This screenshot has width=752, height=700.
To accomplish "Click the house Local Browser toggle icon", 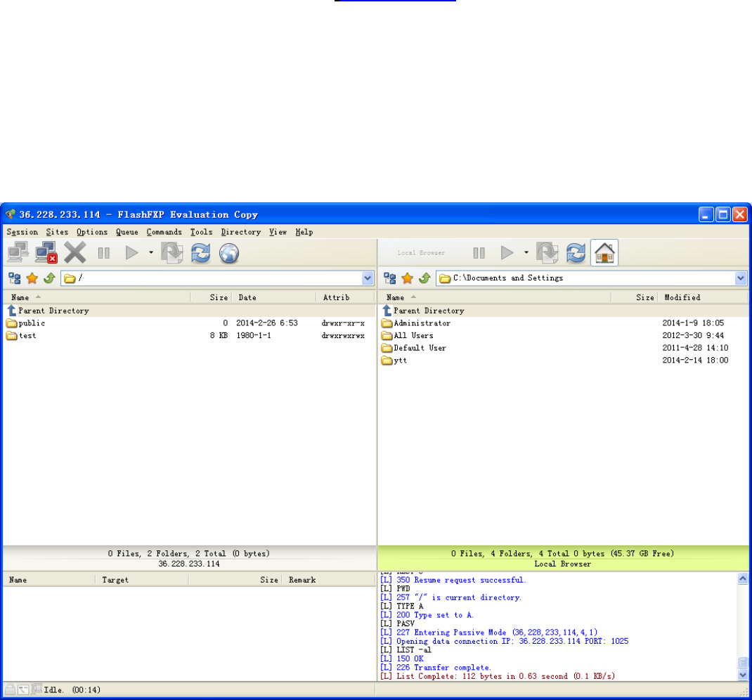I will click(604, 252).
